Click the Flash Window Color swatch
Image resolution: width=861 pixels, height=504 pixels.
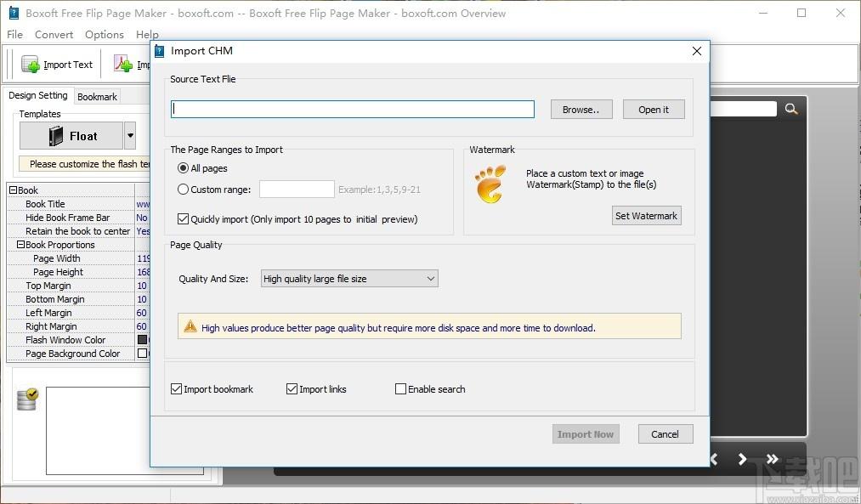pyautogui.click(x=142, y=340)
